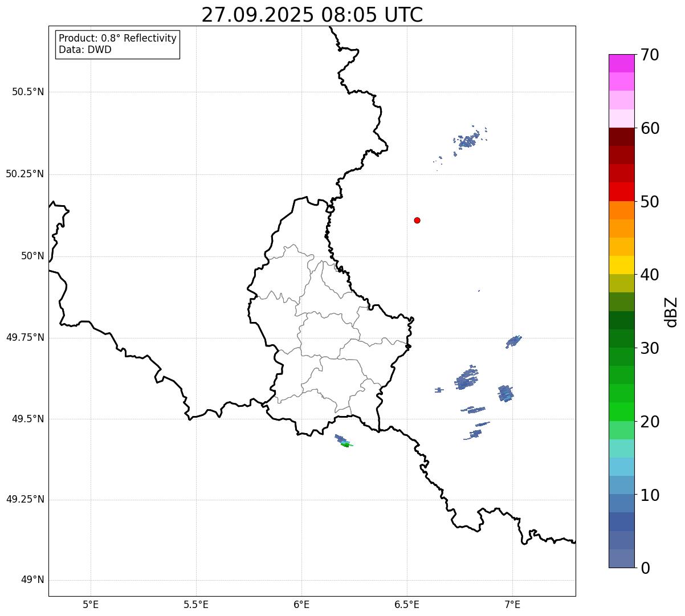This screenshot has width=685, height=616.
Task: Select the olive colorbar segment just below 40
Action: [x=622, y=283]
